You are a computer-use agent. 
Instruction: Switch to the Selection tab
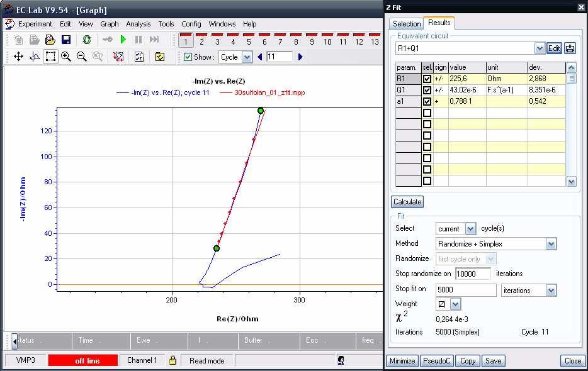(x=407, y=24)
